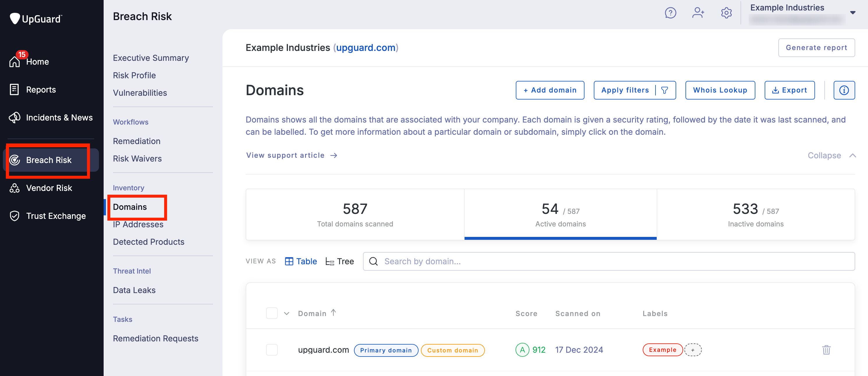Viewport: 868px width, 376px height.
Task: Click Export button
Action: [789, 90]
